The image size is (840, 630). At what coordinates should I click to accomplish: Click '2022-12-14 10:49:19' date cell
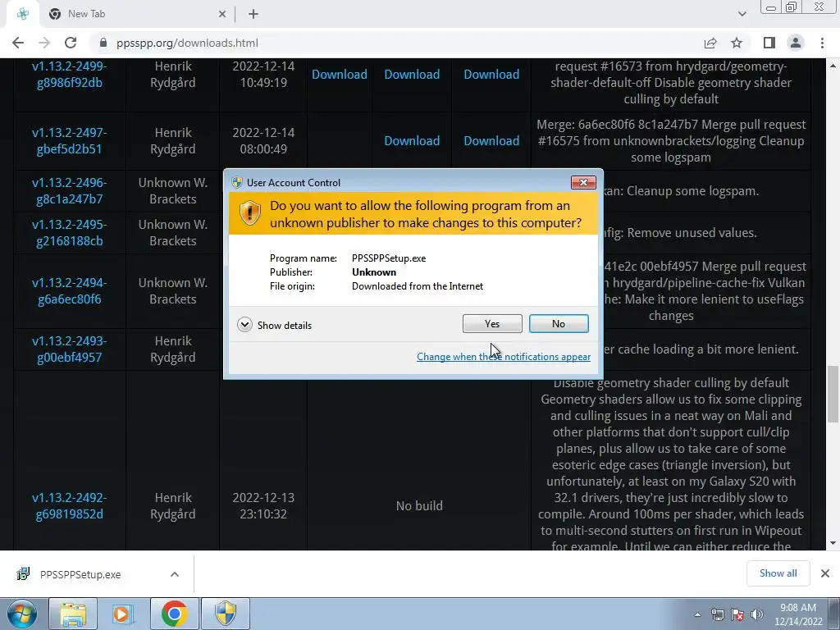[x=263, y=75]
